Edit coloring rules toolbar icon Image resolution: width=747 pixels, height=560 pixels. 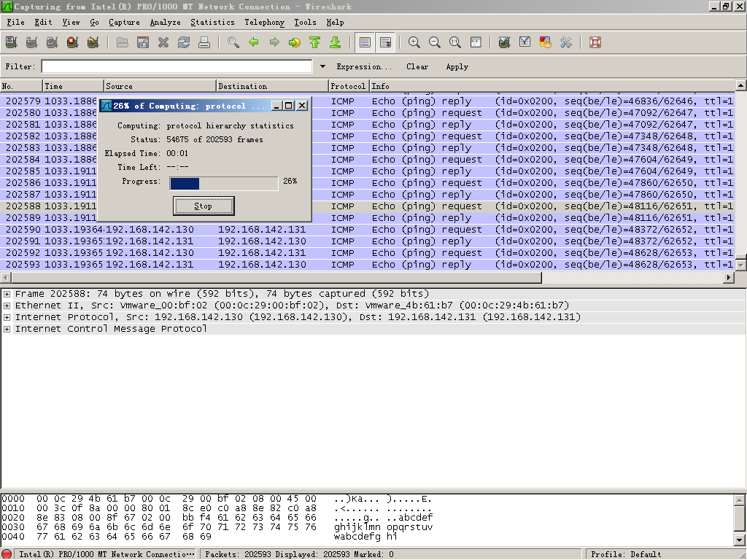click(546, 42)
